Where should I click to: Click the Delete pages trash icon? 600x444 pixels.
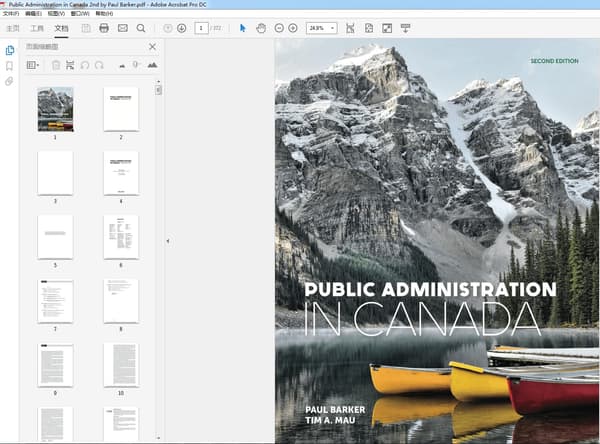[56, 65]
